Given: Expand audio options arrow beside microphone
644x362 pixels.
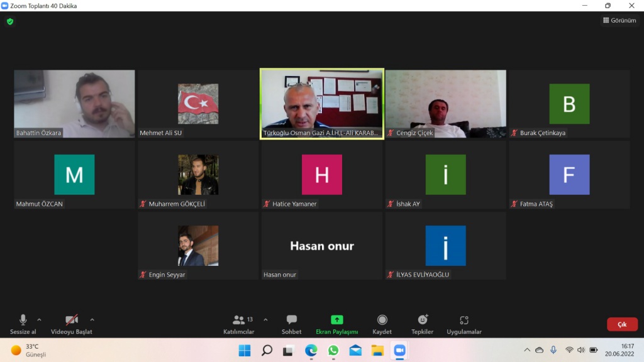Looking at the screenshot, I should click(x=40, y=319).
